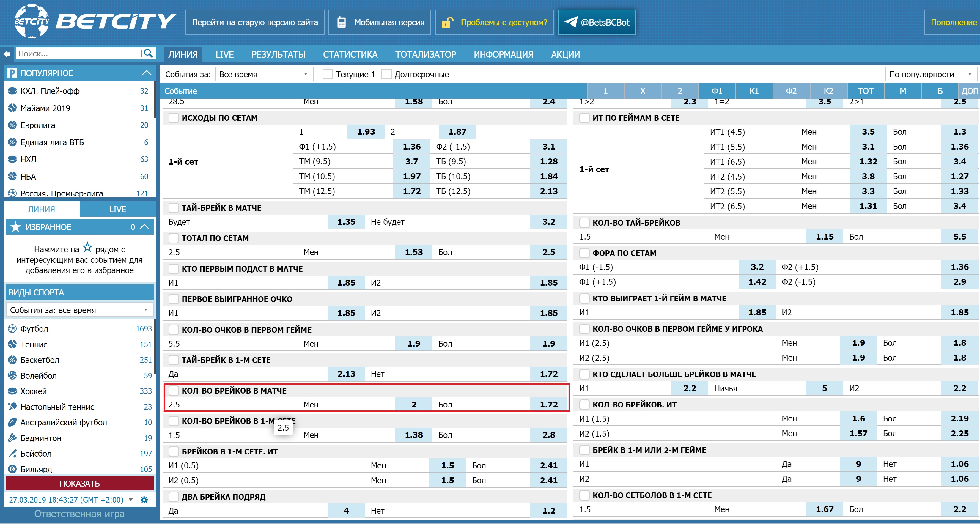
Task: Click the Показать button
Action: point(79,483)
